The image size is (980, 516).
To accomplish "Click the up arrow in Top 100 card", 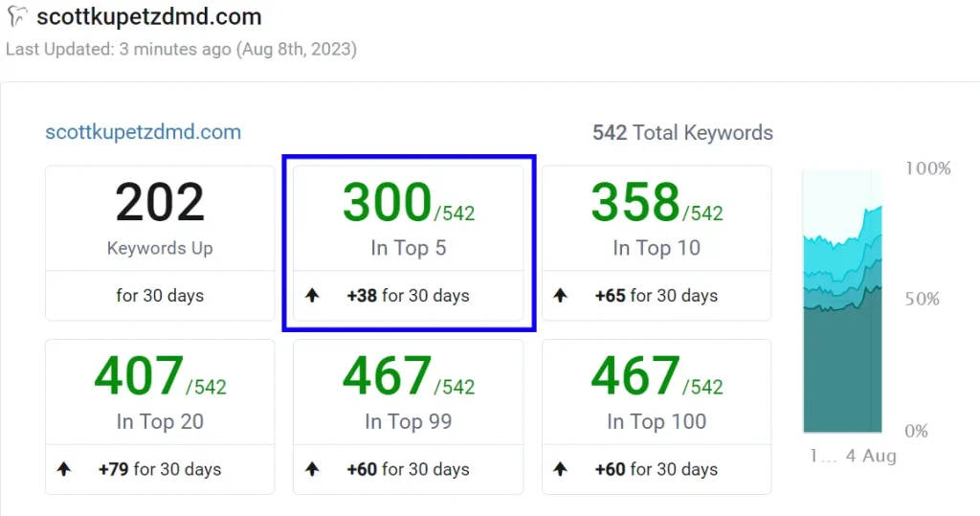I will tap(560, 469).
